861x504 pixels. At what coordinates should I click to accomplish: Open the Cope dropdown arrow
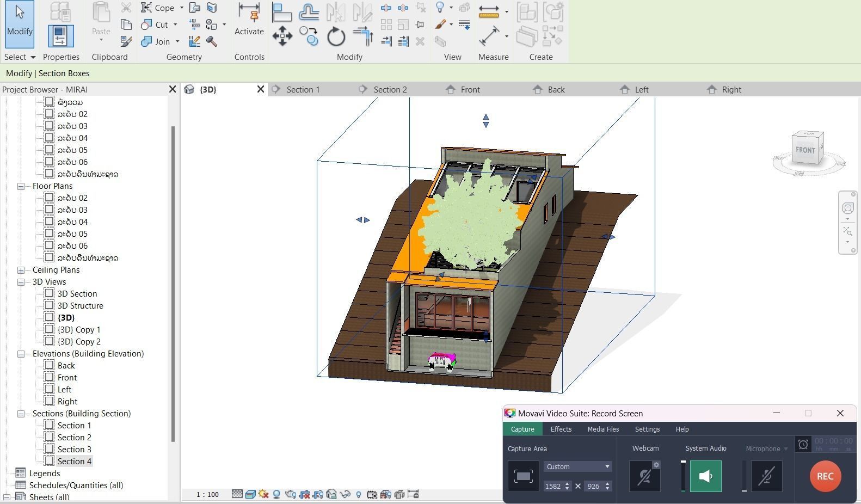(182, 8)
